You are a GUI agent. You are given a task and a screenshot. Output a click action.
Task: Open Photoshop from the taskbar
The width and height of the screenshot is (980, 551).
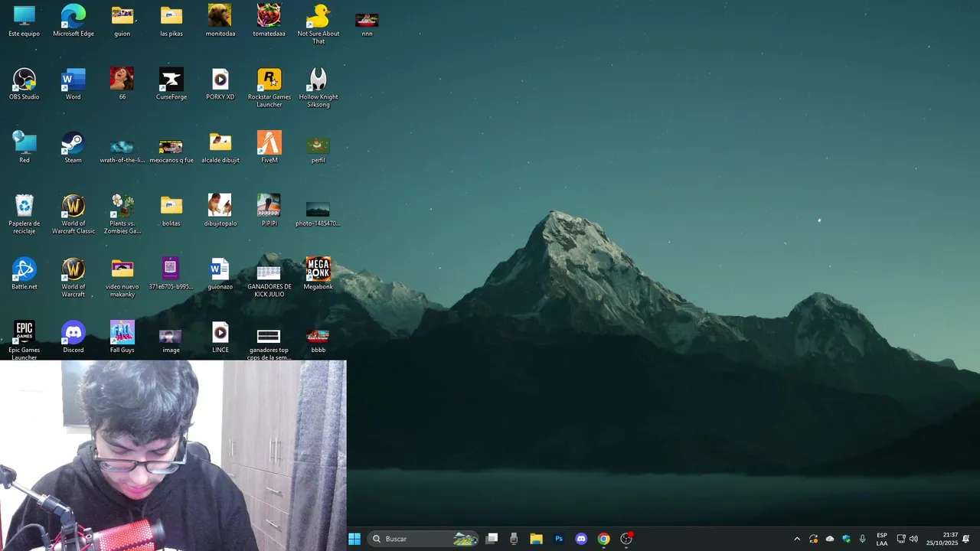click(x=559, y=539)
